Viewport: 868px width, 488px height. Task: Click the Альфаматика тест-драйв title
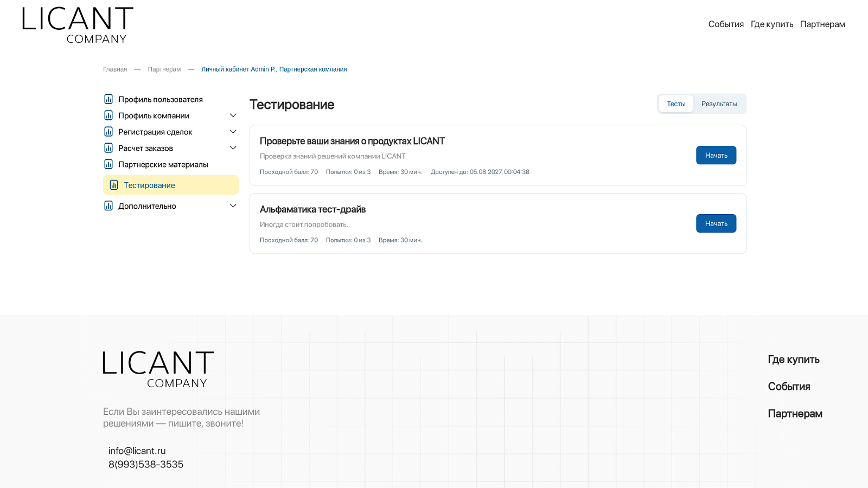tap(312, 209)
